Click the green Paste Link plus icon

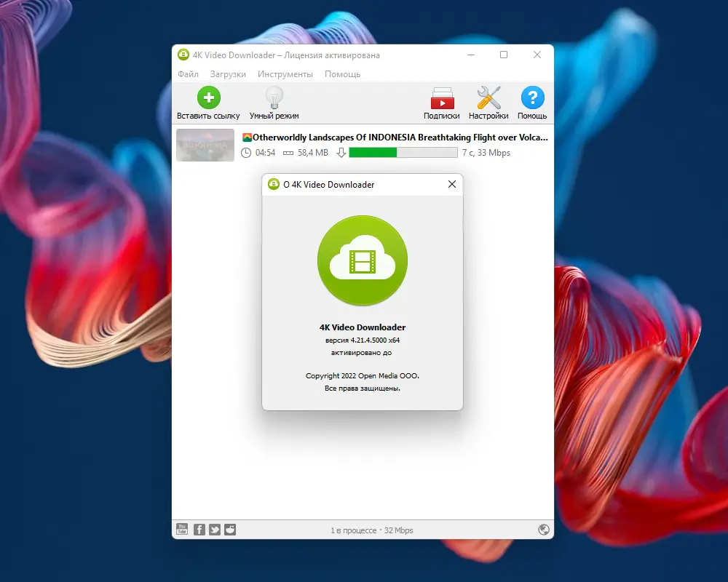[208, 97]
